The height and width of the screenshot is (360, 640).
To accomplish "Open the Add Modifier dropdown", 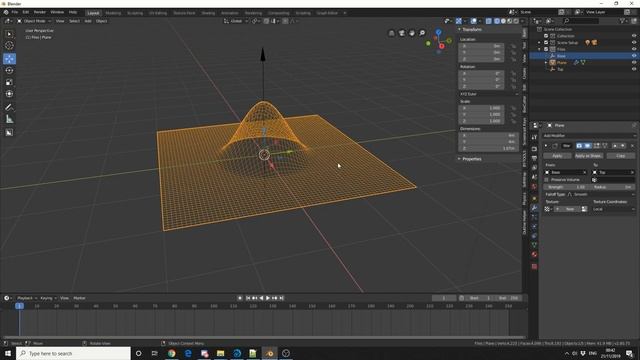I will [x=589, y=136].
